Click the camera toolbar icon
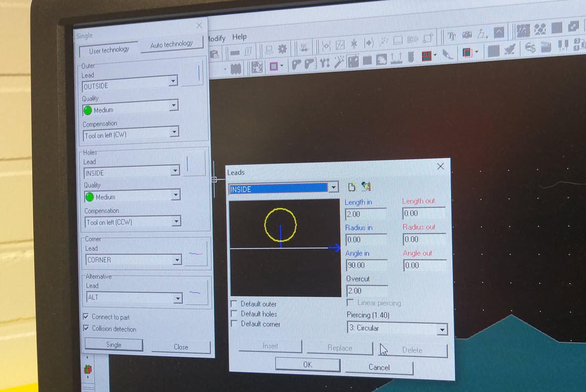The height and width of the screenshot is (392, 586). pyautogui.click(x=467, y=35)
